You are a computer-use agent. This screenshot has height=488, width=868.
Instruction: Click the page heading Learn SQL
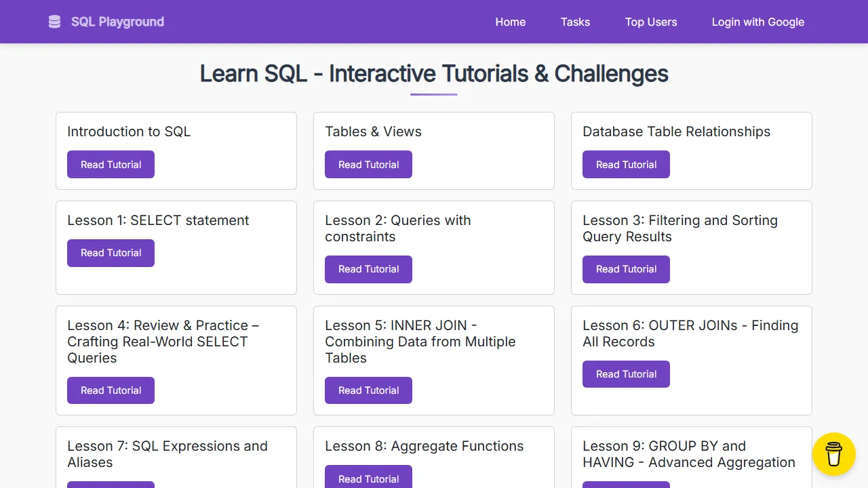pos(433,73)
